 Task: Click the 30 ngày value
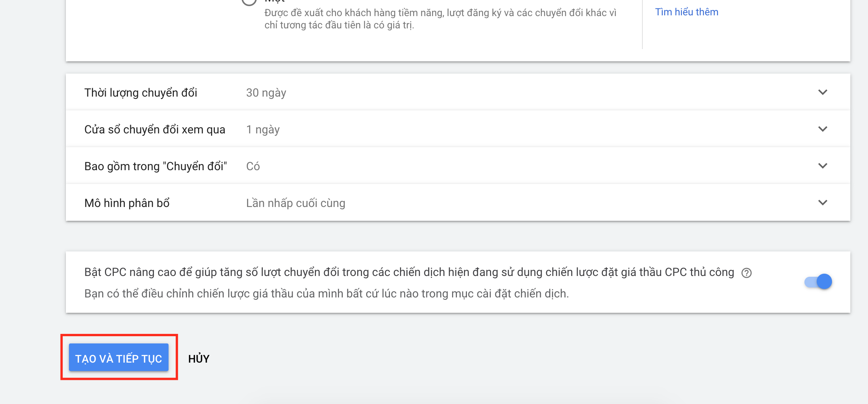(266, 93)
